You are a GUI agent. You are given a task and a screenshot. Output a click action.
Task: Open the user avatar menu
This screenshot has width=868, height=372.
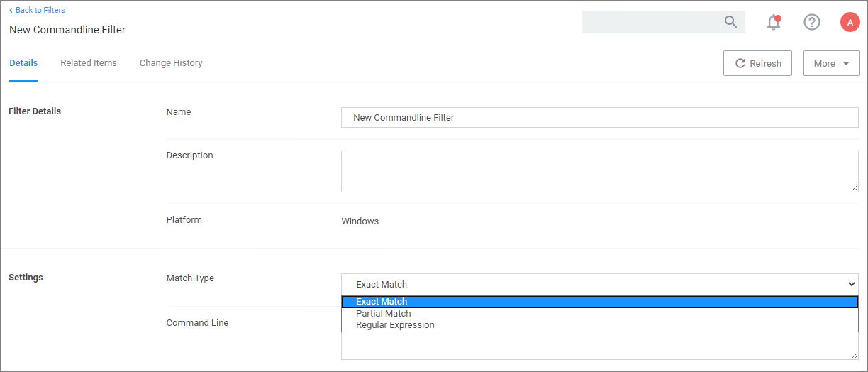click(x=850, y=22)
